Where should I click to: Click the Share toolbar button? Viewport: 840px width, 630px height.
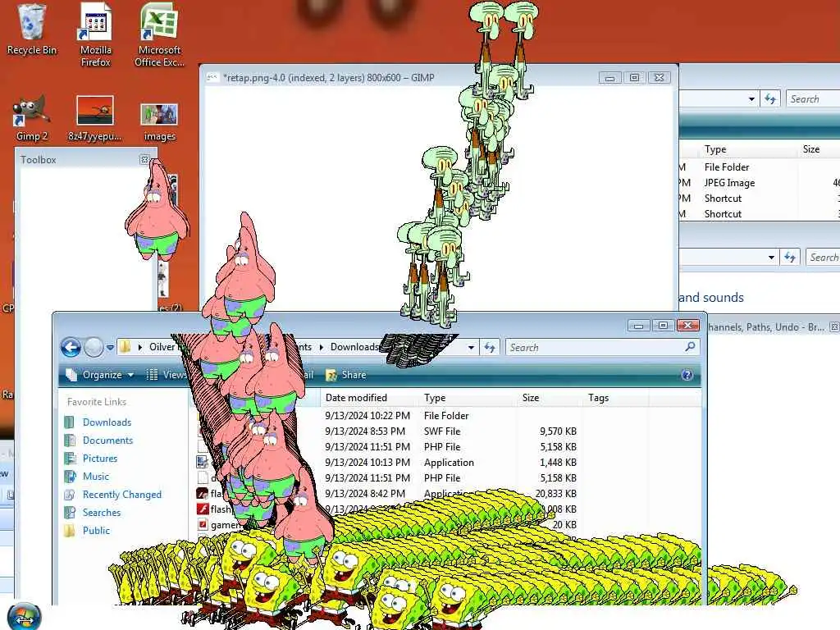point(346,374)
